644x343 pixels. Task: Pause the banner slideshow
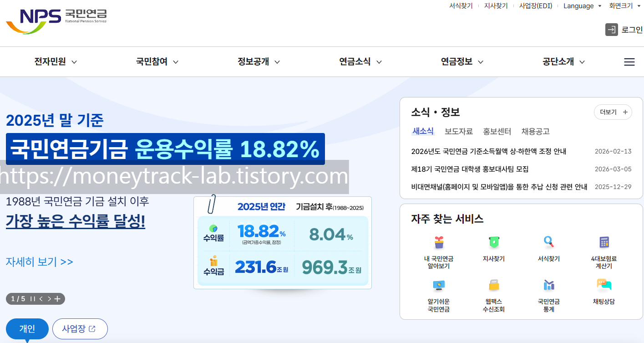coord(32,299)
